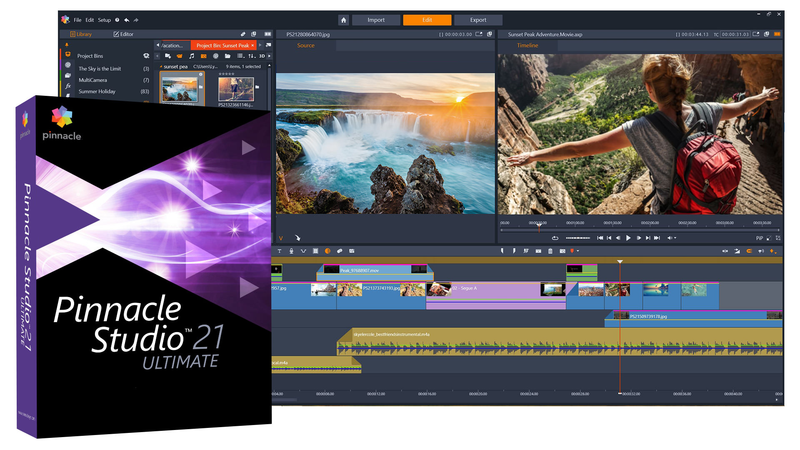Click the mark-out bracket icon

coord(514,251)
